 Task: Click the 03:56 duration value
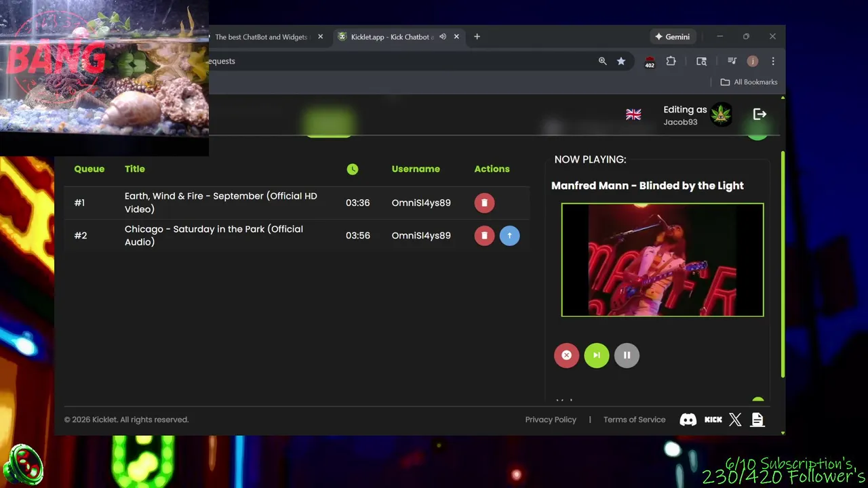tap(357, 235)
